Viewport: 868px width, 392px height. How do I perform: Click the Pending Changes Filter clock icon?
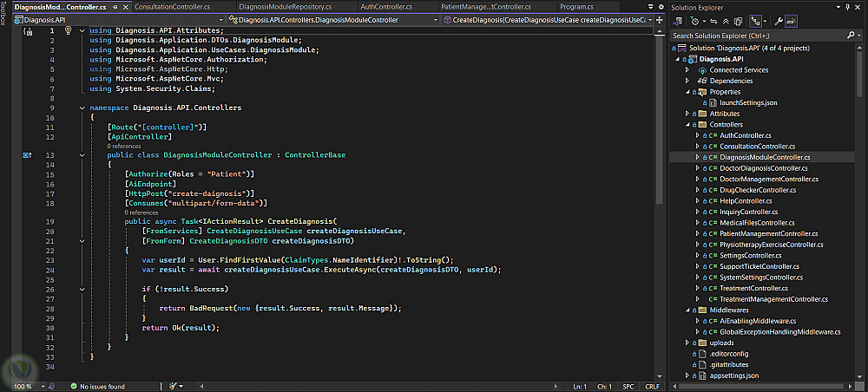(696, 20)
